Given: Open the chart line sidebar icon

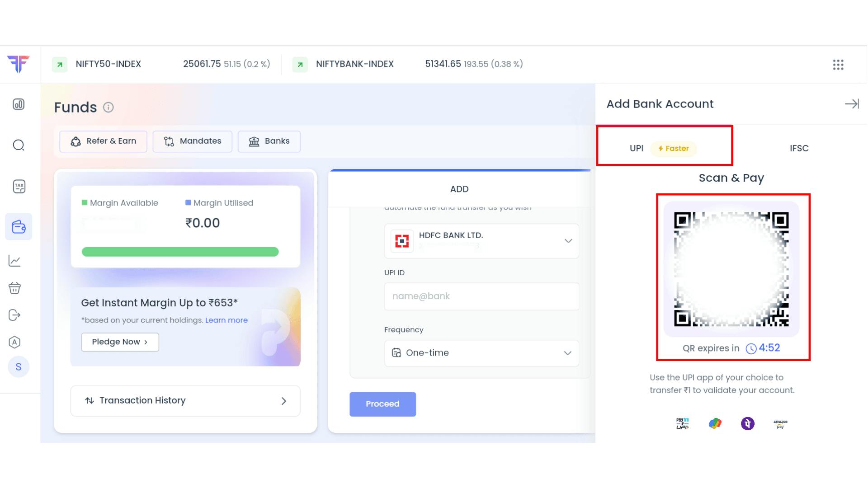Looking at the screenshot, I should (14, 261).
